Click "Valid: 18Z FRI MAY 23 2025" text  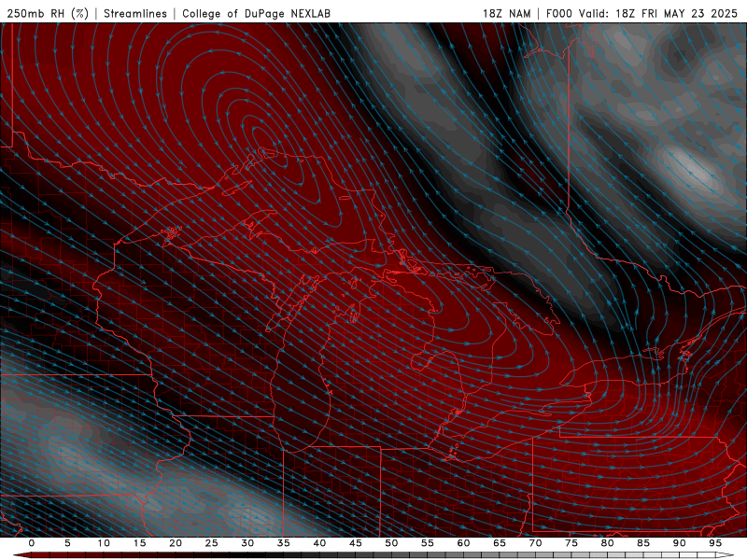(658, 13)
